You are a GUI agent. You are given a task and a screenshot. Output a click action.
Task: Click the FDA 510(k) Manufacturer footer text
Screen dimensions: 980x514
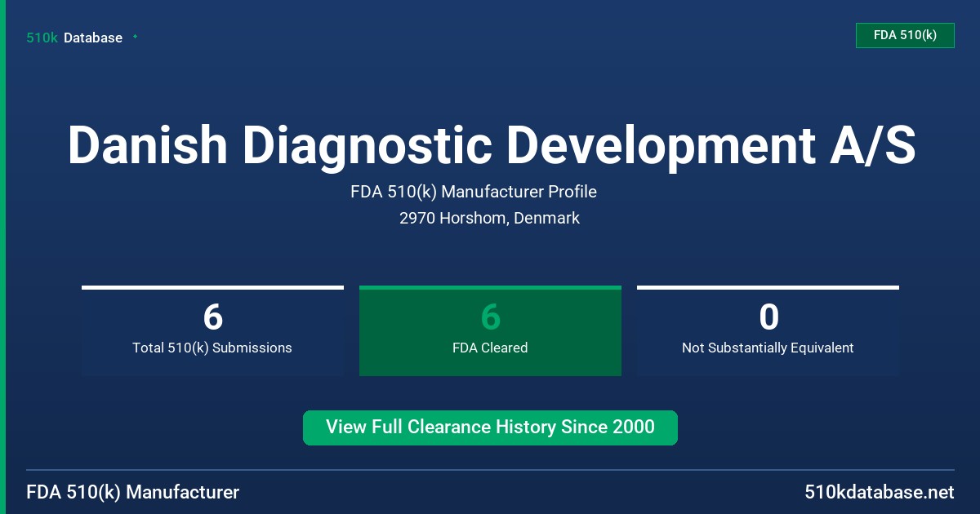[x=133, y=492]
